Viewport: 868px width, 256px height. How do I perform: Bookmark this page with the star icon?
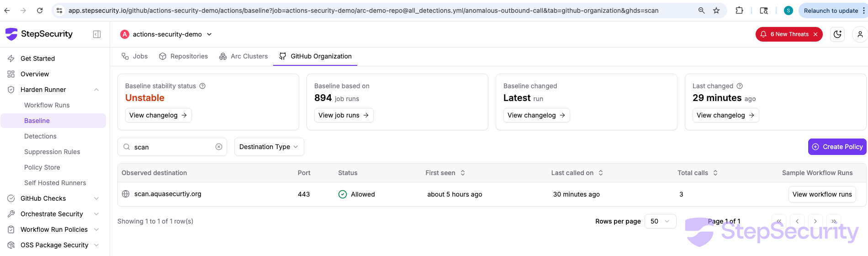click(x=716, y=11)
